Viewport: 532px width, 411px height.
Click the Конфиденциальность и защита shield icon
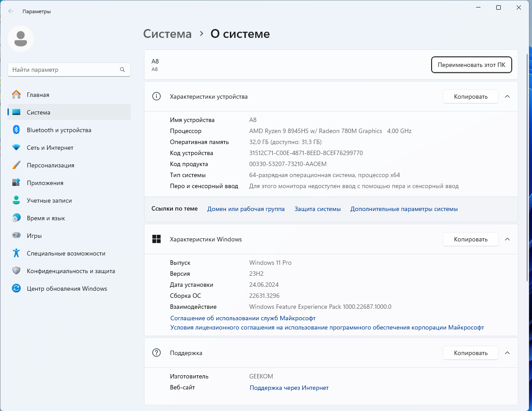pyautogui.click(x=16, y=271)
